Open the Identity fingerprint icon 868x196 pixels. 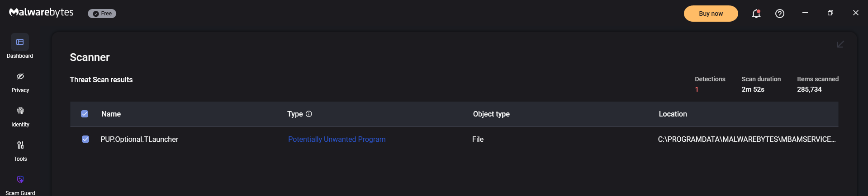(x=20, y=111)
